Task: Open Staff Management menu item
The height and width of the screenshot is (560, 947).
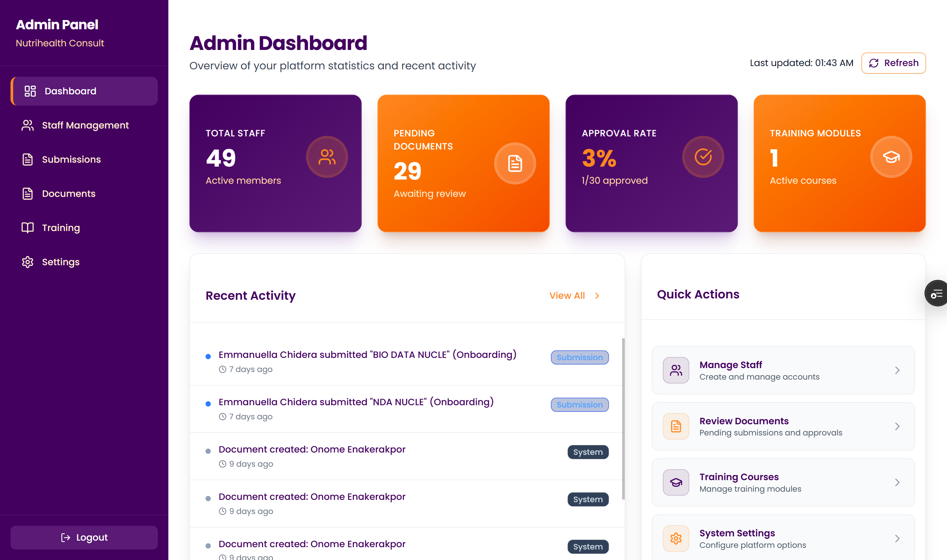Action: coord(84,125)
